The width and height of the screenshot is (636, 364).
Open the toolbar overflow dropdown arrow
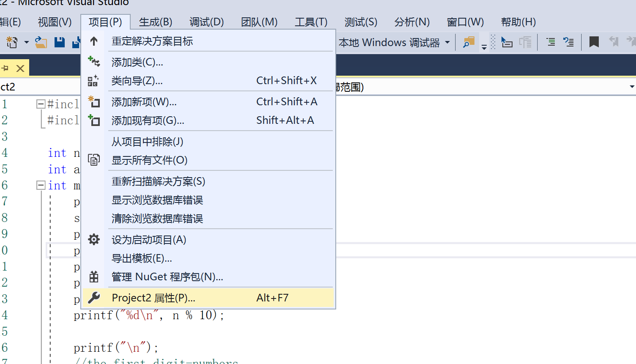[x=483, y=47]
